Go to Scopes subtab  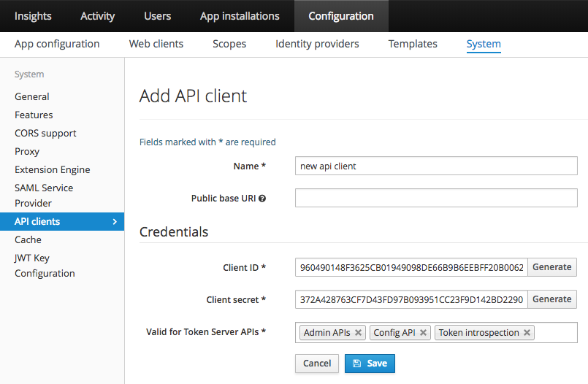tap(229, 44)
